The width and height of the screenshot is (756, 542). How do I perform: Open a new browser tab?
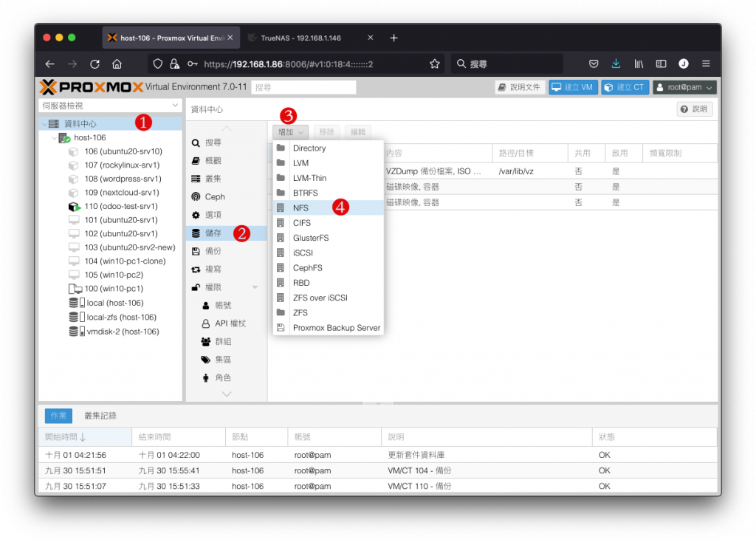(x=394, y=38)
